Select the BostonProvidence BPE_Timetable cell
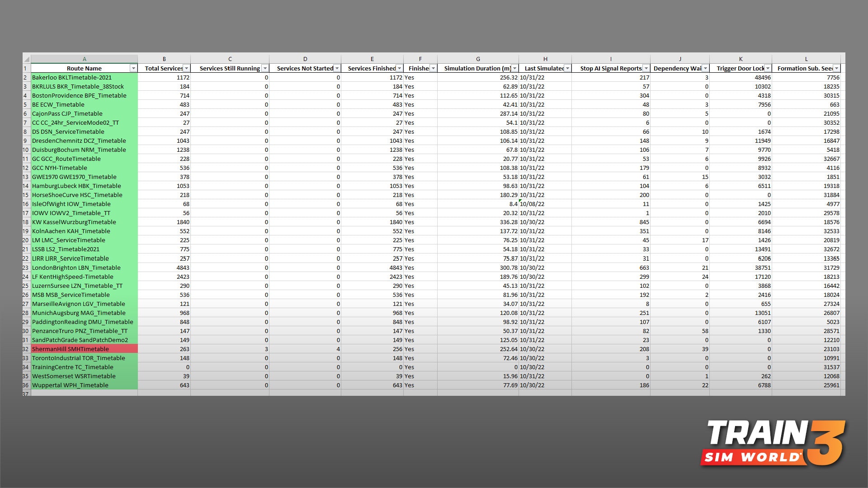 pyautogui.click(x=84, y=95)
